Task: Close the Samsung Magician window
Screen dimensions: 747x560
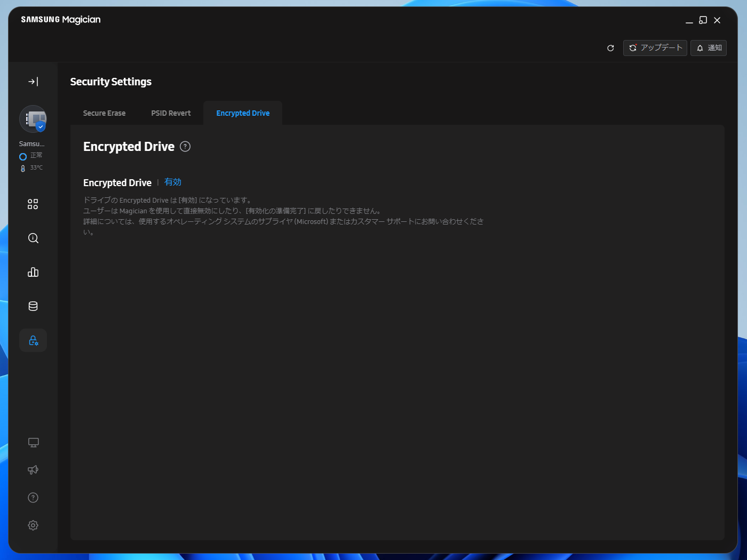Action: point(717,20)
